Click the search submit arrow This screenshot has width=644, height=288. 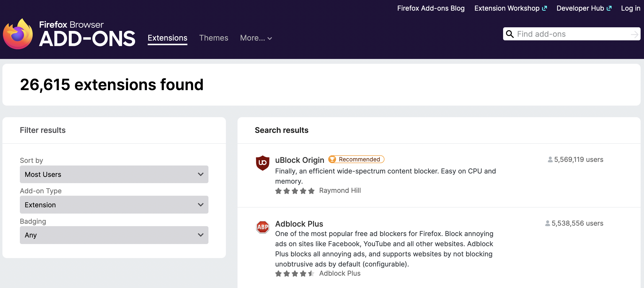634,34
